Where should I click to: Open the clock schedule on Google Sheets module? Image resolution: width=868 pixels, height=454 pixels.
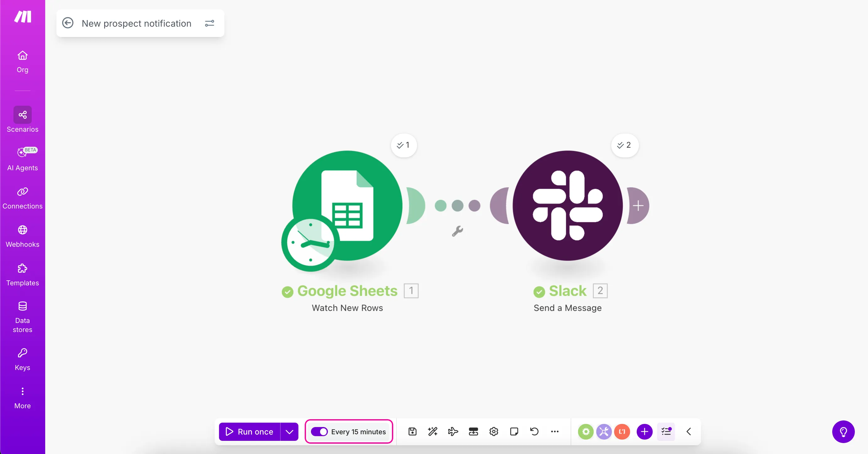(310, 243)
